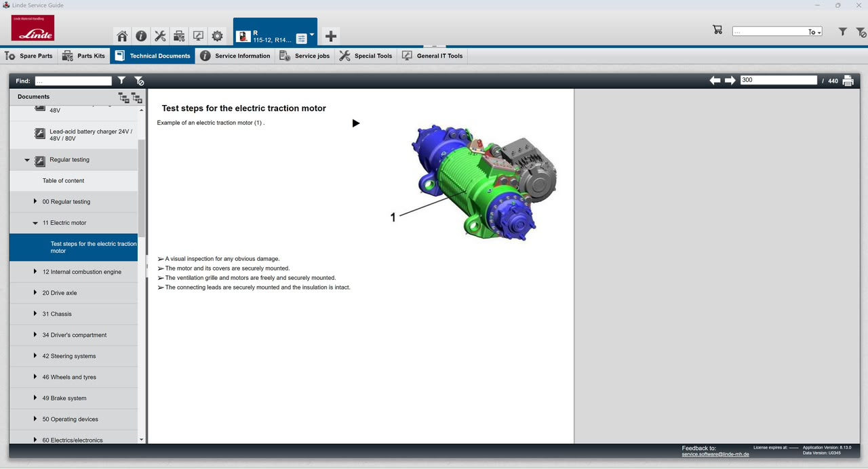Open the 'To' search type dropdown
The width and height of the screenshot is (868, 469).
click(814, 32)
